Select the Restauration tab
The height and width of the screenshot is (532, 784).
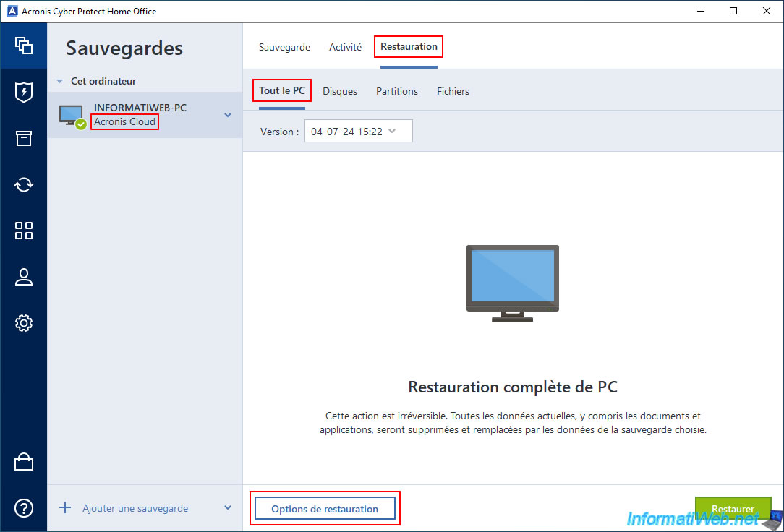(x=409, y=46)
